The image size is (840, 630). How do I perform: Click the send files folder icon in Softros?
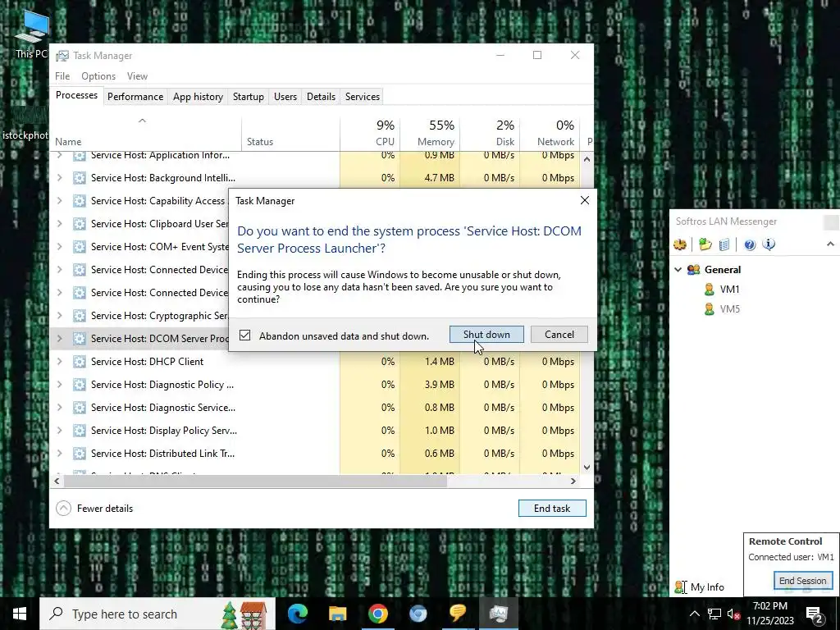click(x=705, y=244)
